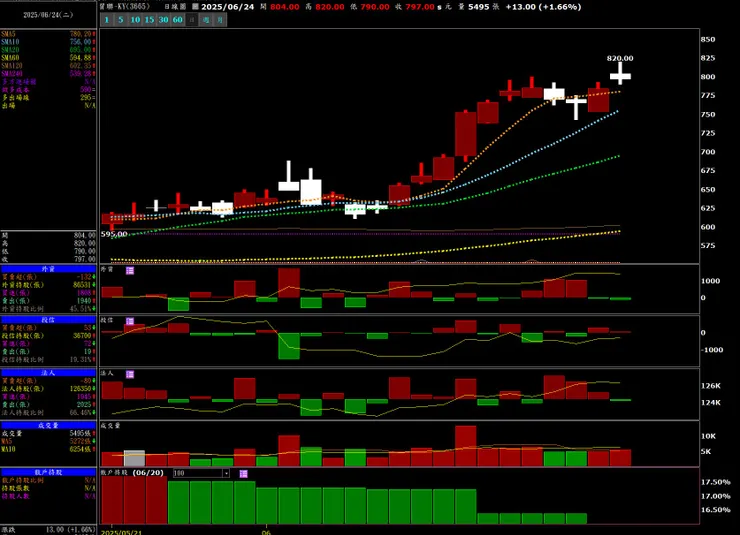Viewport: 740px width, 535px height.
Task: Switch to the monthly (月) chart button
Action: (x=220, y=20)
